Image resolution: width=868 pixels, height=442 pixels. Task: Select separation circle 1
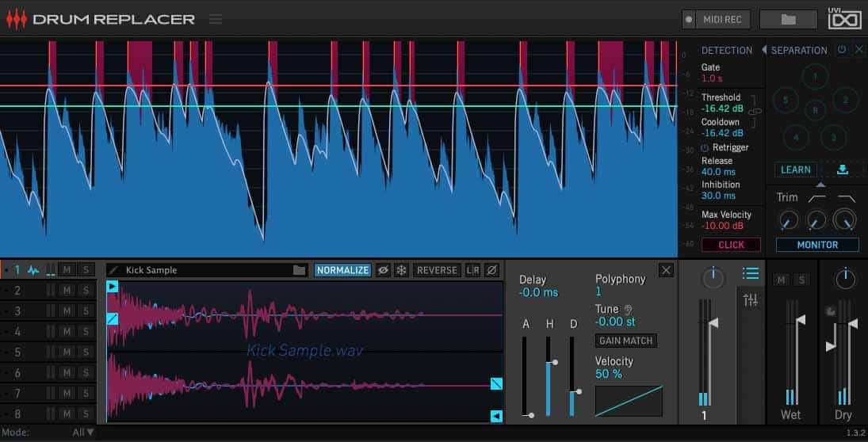coord(815,77)
